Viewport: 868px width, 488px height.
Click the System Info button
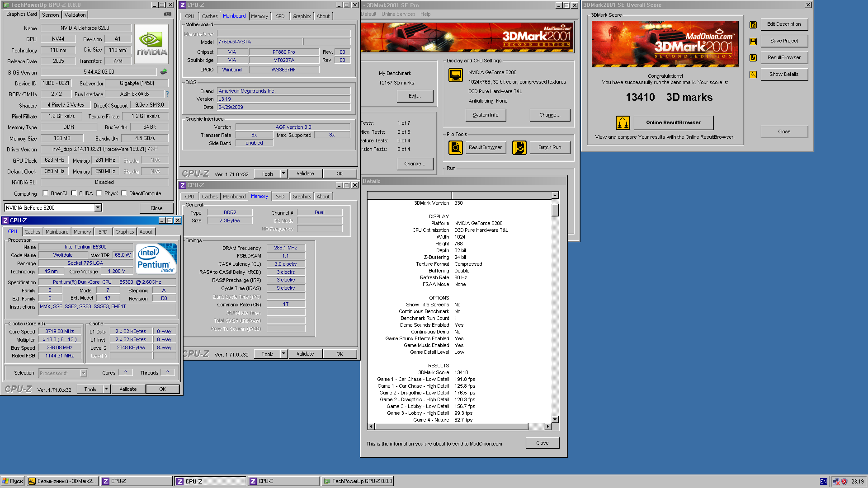(x=486, y=115)
